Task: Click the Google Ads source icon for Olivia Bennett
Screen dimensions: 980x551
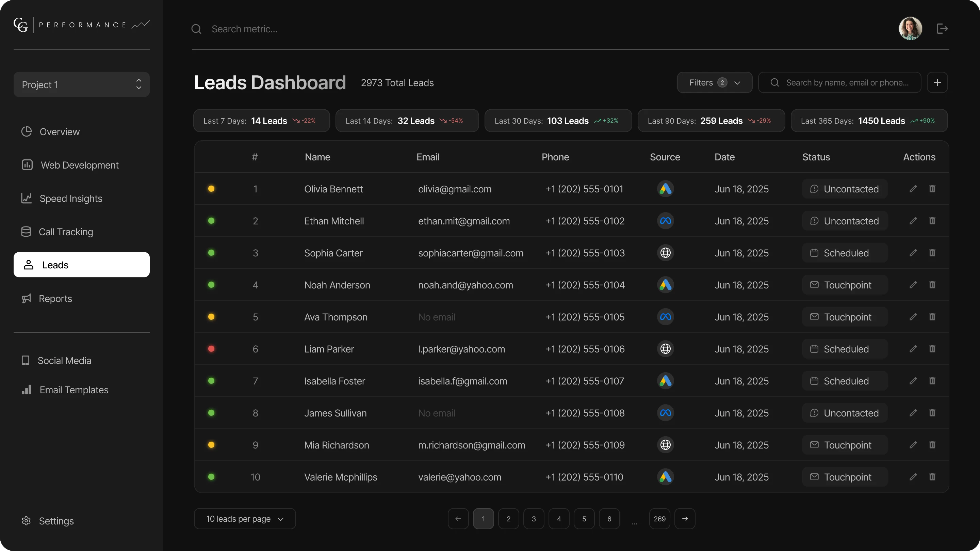Action: pos(665,189)
